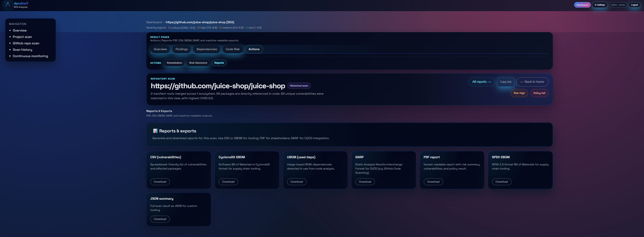Viewport: 644px width, 237px height.
Task: Download the JSON summary
Action: click(x=160, y=219)
